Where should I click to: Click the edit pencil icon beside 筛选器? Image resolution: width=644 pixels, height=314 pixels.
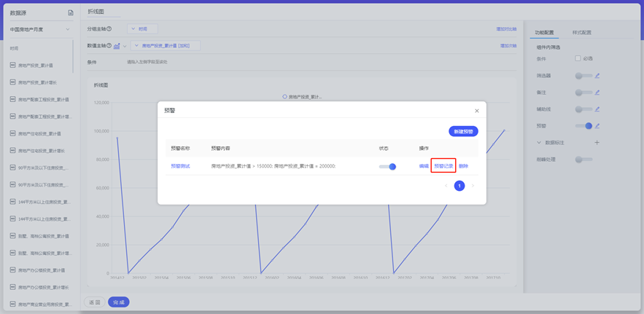pos(597,75)
